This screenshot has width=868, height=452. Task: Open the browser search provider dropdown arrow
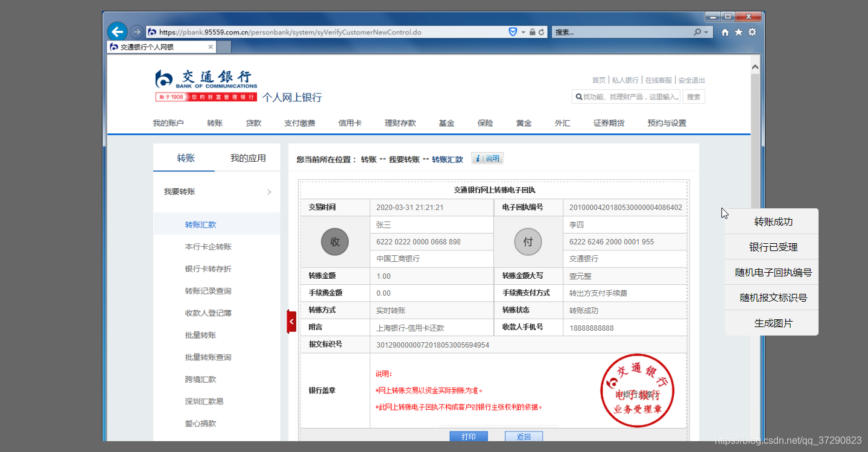click(706, 32)
